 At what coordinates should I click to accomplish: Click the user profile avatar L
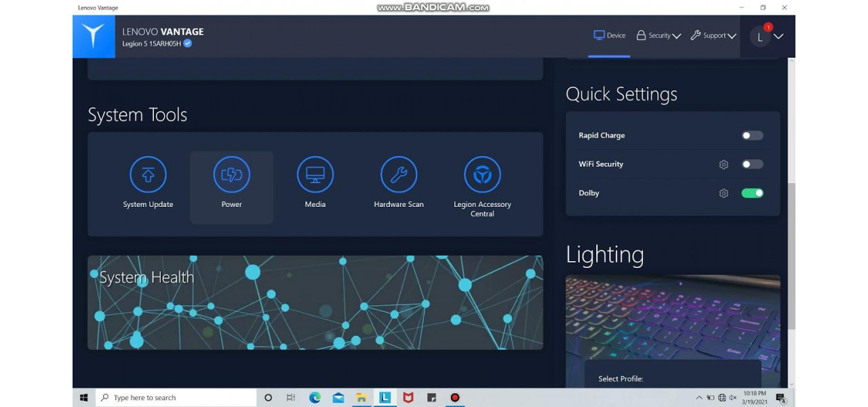click(760, 37)
